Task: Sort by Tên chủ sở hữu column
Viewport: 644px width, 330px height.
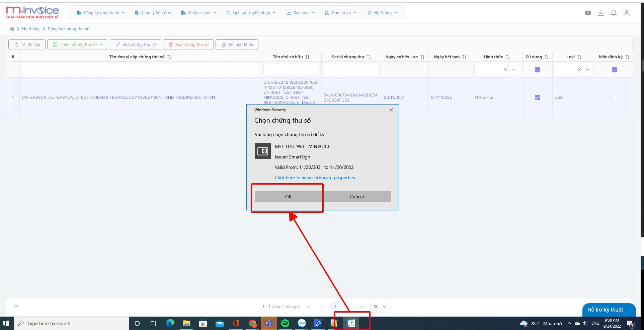Action: click(308, 57)
